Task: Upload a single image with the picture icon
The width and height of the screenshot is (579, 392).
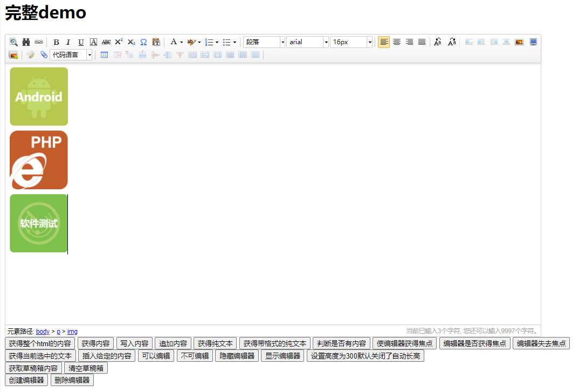Action: [x=519, y=42]
